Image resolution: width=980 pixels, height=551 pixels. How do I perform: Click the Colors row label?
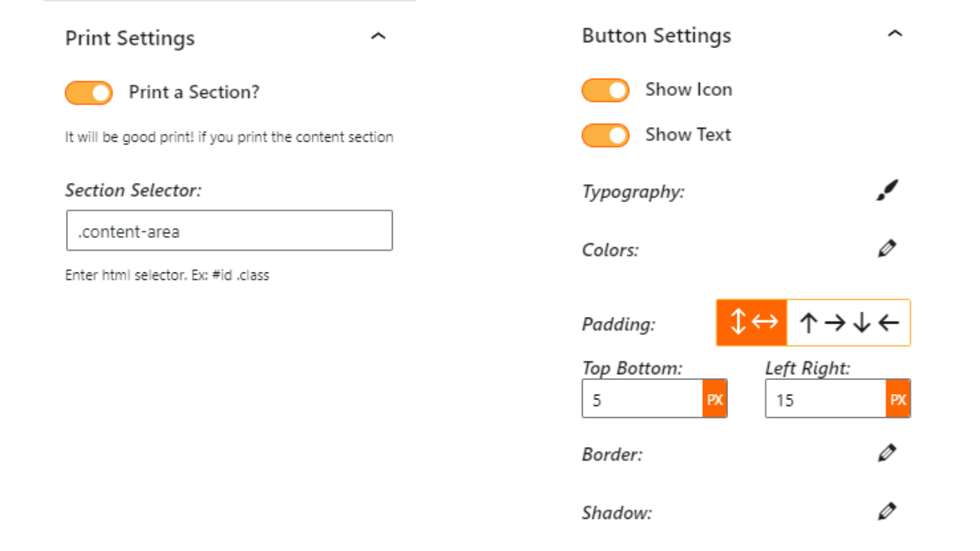[609, 249]
